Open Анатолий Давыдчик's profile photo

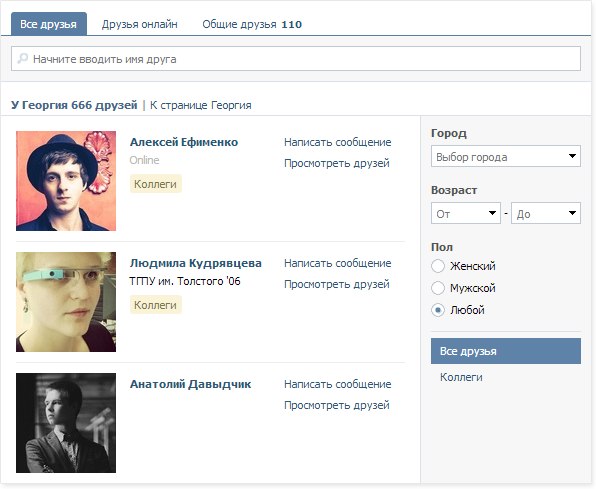tap(66, 423)
